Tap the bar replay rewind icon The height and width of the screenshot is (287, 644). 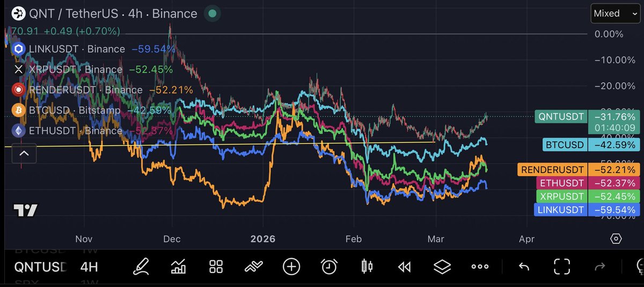tap(405, 266)
